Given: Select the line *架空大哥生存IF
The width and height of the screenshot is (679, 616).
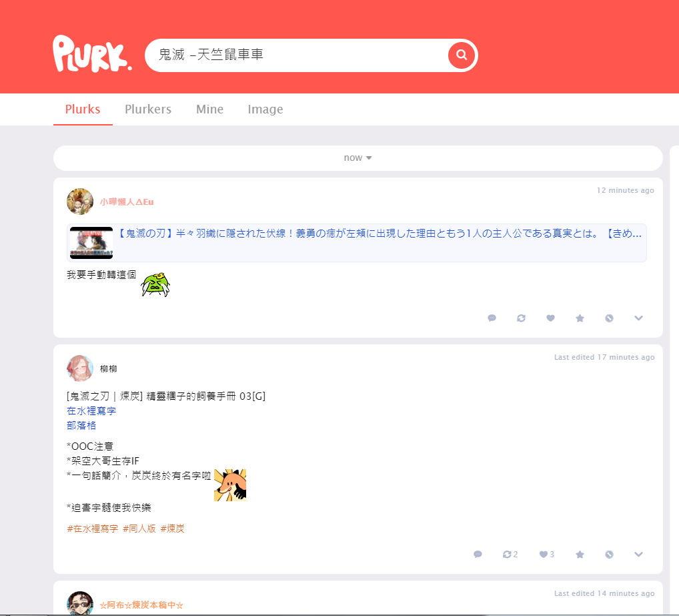Looking at the screenshot, I should coord(103,461).
